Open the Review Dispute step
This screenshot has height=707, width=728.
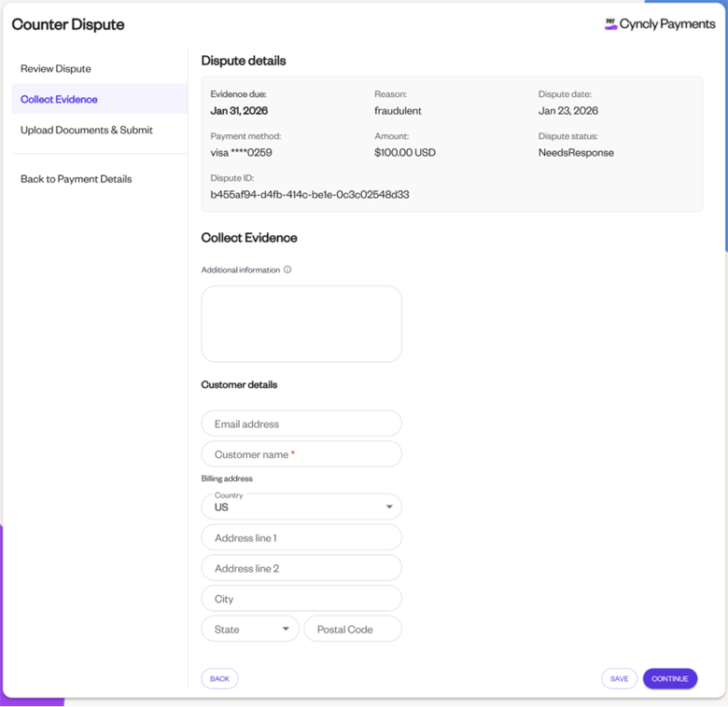click(56, 69)
